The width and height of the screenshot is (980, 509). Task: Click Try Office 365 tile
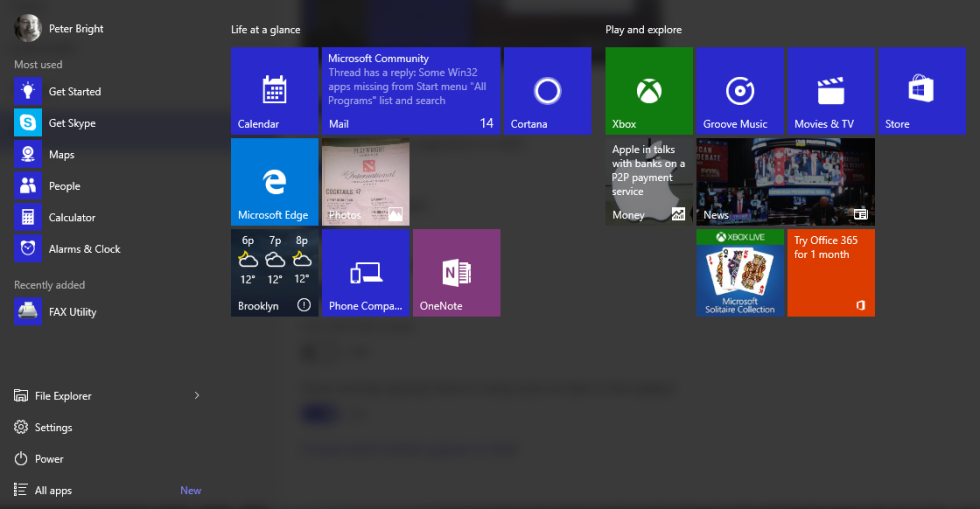tap(831, 273)
